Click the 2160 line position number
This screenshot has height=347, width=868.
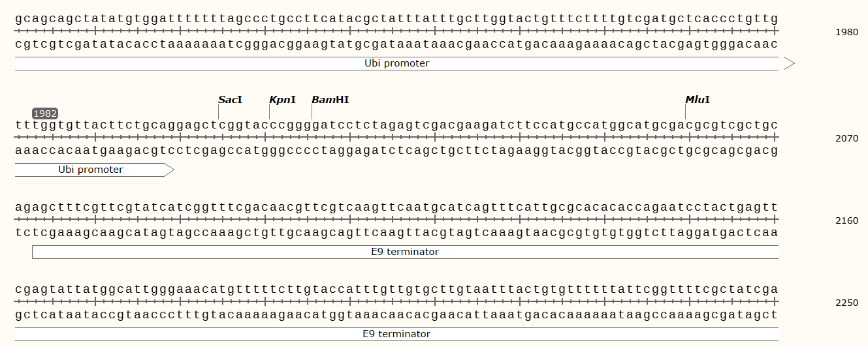point(847,220)
